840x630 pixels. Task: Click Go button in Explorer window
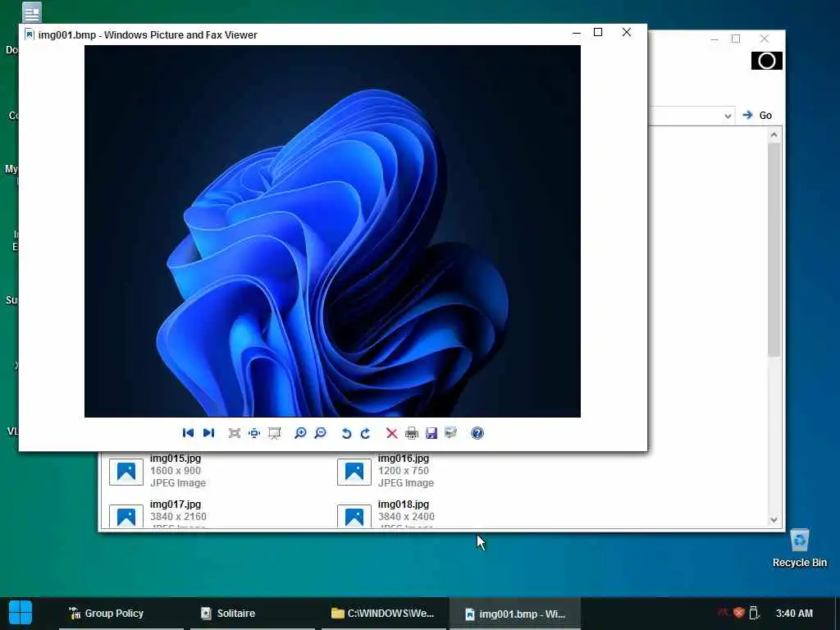coord(757,115)
